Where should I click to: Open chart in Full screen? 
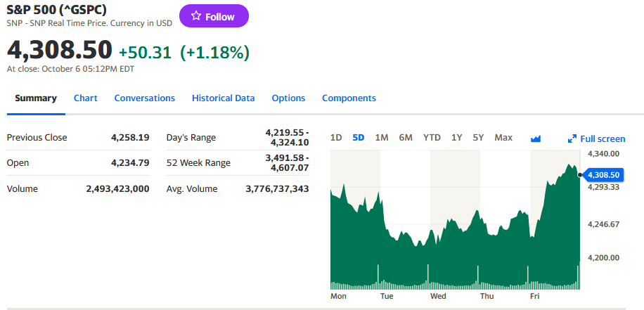596,138
